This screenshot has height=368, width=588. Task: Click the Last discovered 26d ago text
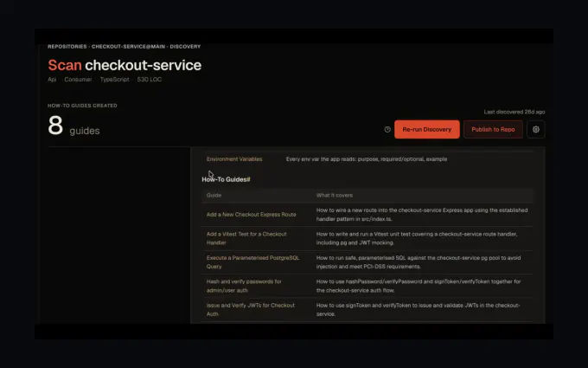[x=514, y=112]
